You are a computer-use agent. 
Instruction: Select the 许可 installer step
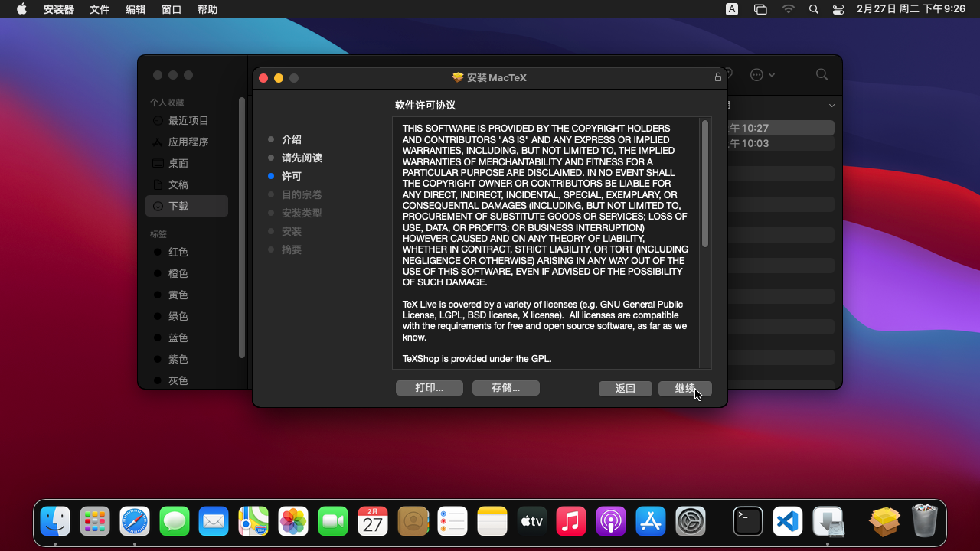coord(292,176)
